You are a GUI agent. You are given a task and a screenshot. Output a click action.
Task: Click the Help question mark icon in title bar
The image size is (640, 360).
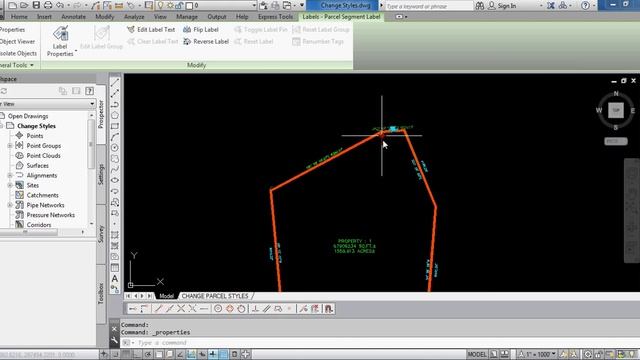585,6
